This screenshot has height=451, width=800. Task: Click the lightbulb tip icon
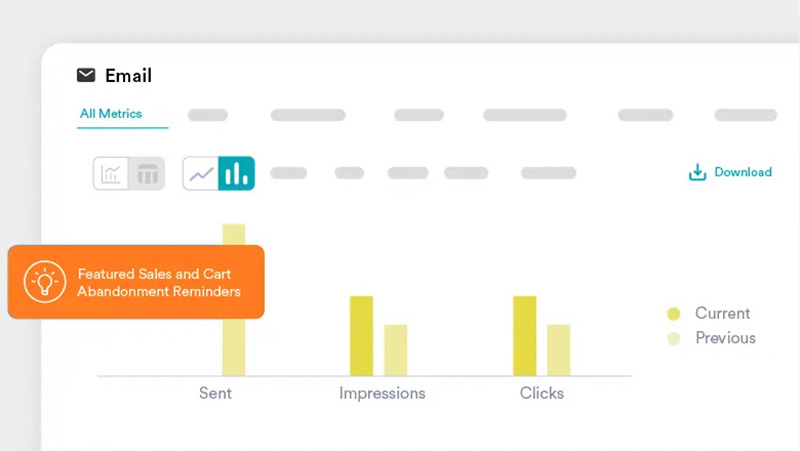pos(45,282)
